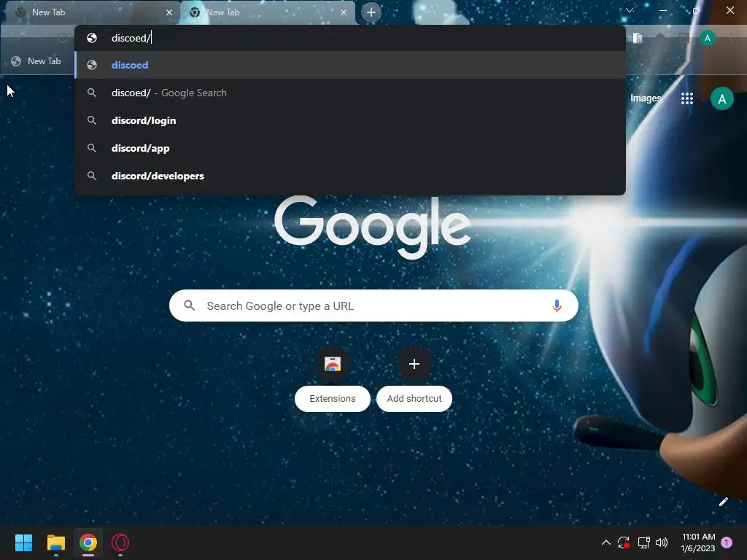Open the Extensions shortcut icon

click(x=333, y=364)
